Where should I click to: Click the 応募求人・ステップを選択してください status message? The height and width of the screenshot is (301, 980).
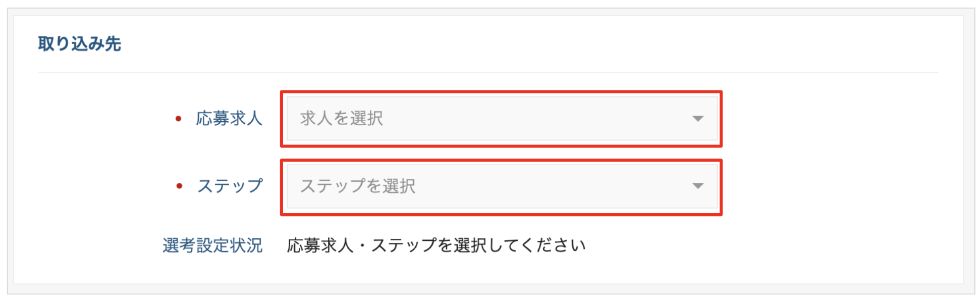coord(436,245)
